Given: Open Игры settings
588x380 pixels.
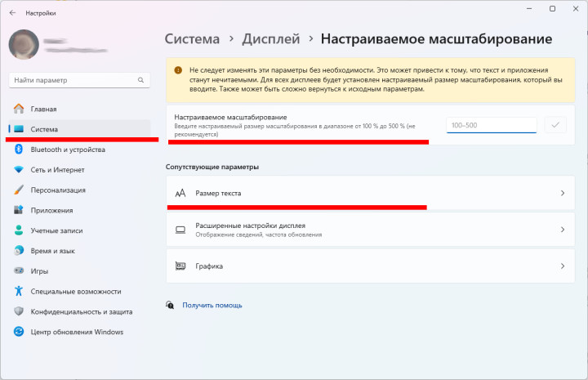Looking at the screenshot, I should tap(39, 270).
